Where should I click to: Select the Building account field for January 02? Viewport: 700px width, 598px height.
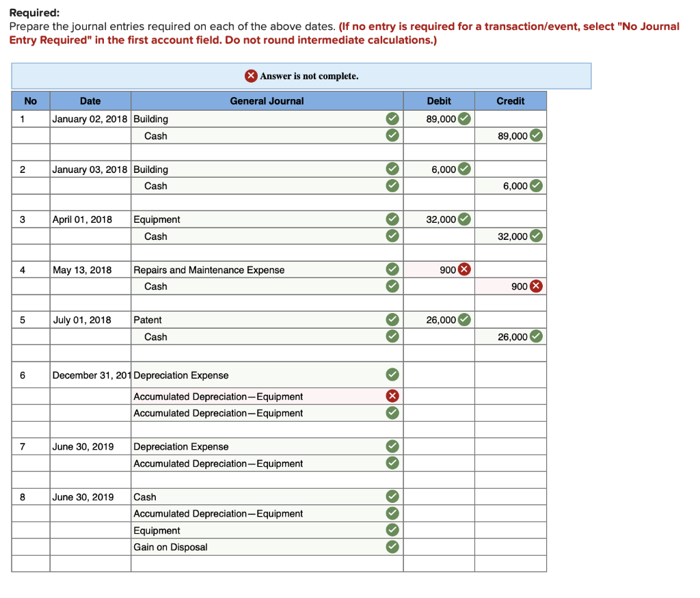pyautogui.click(x=267, y=119)
